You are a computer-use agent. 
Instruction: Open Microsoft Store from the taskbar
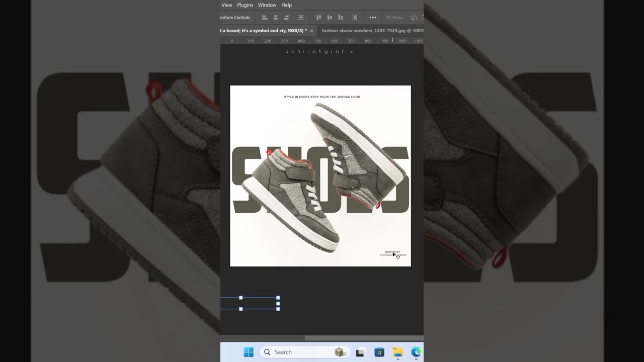(379, 352)
